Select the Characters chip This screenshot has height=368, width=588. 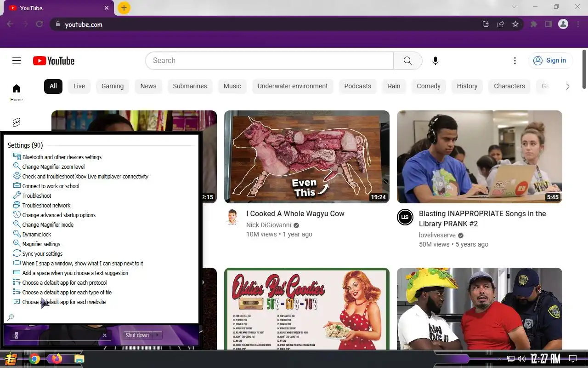click(509, 86)
